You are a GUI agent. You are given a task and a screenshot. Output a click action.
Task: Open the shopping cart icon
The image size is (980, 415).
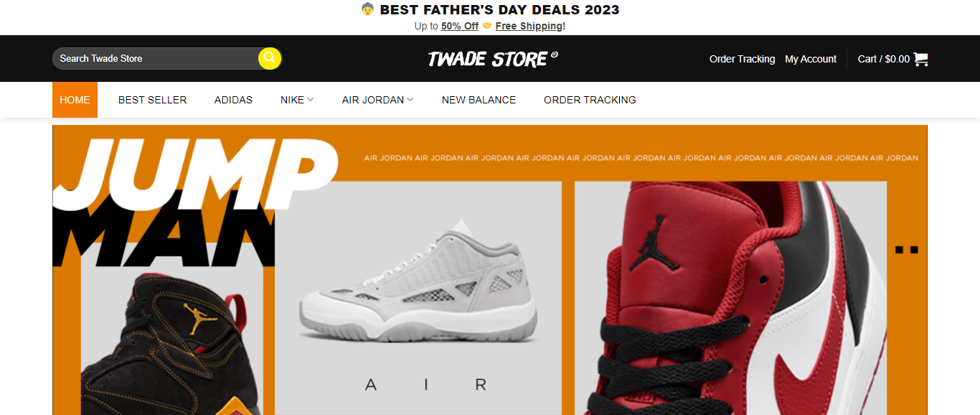coord(920,59)
